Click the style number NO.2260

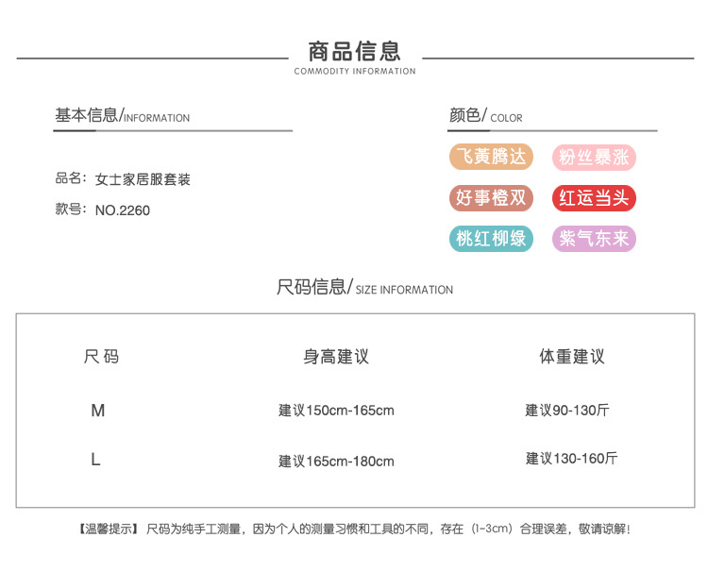tap(123, 210)
